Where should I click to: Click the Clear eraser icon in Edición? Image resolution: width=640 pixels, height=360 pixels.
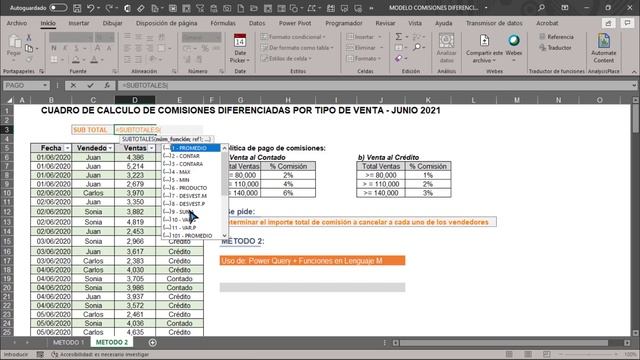click(398, 59)
